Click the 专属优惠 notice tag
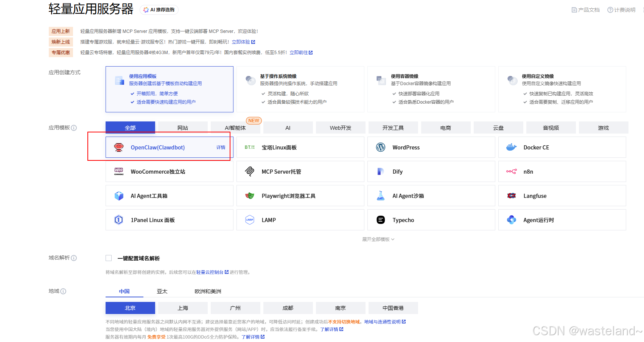The image size is (644, 342). point(61,53)
